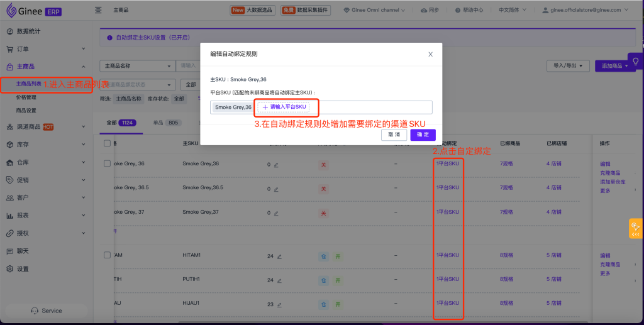Open the 设置 gear in sidebar
644x325 pixels.
click(10, 268)
